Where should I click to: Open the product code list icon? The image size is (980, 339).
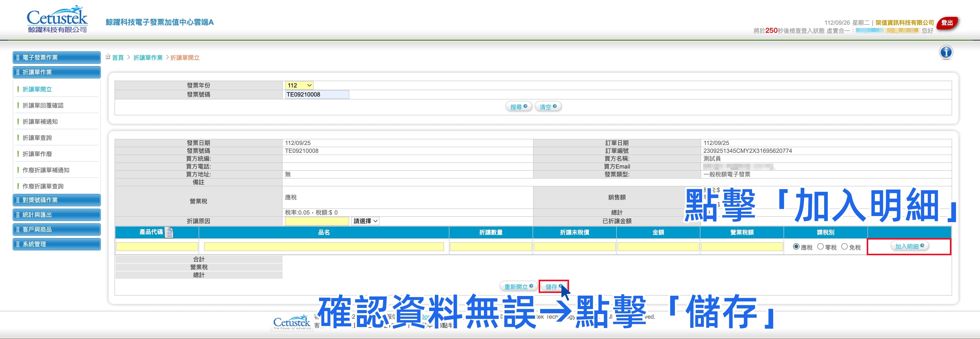(x=169, y=232)
